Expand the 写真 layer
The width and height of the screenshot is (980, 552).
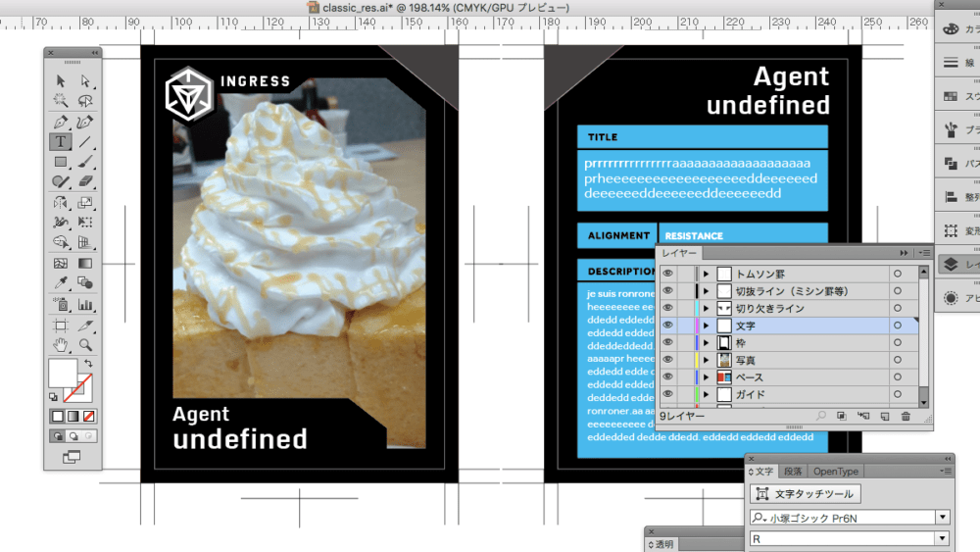pyautogui.click(x=706, y=360)
